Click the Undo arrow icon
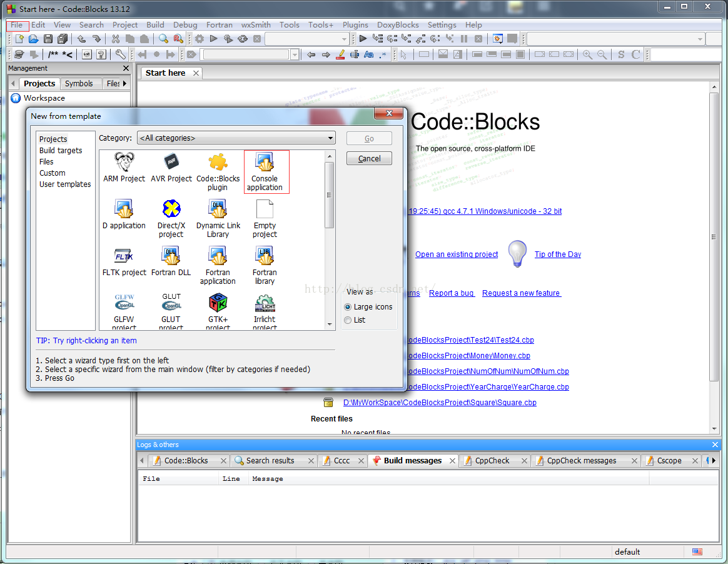Image resolution: width=728 pixels, height=564 pixels. coord(82,39)
